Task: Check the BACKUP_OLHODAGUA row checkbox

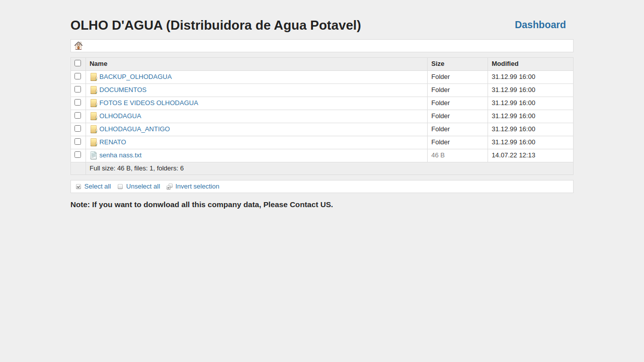Action: click(x=77, y=76)
